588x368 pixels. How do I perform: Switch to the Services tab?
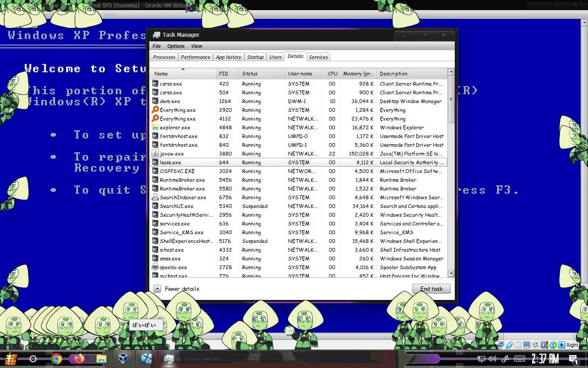point(318,57)
